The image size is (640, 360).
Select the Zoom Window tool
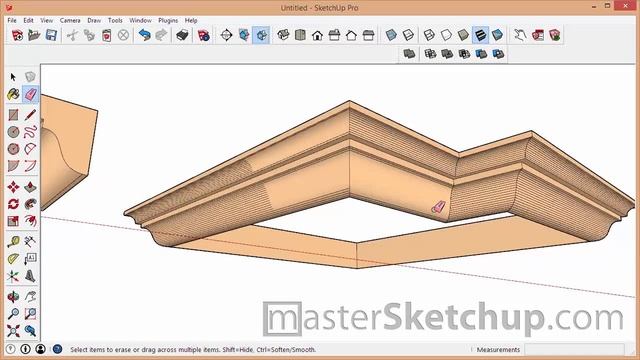click(30, 313)
